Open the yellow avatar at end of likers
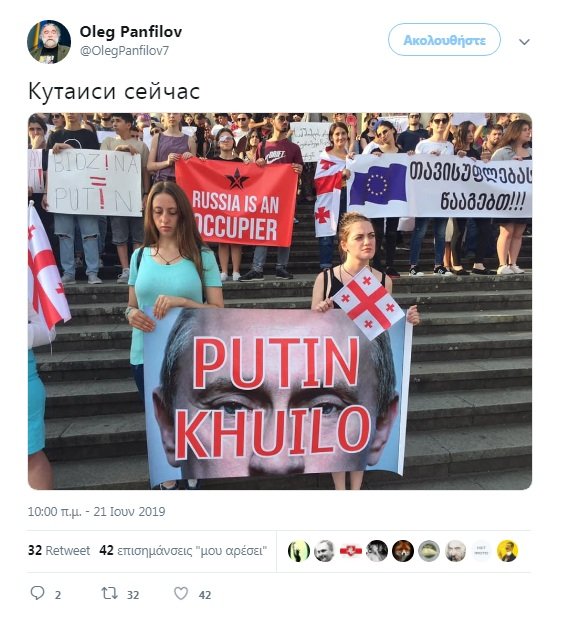 [x=507, y=551]
